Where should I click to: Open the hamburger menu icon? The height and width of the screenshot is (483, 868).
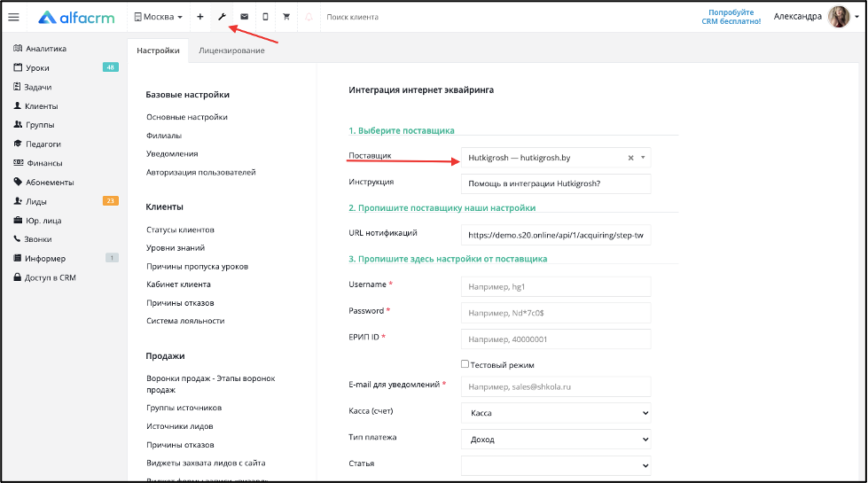[x=14, y=17]
